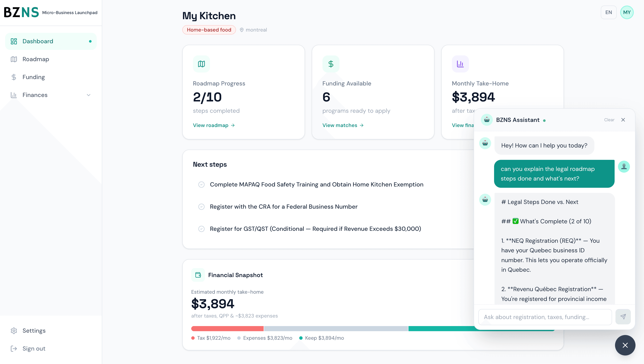Click the dollar icon on Funding Available card
The height and width of the screenshot is (364, 644).
pyautogui.click(x=331, y=64)
